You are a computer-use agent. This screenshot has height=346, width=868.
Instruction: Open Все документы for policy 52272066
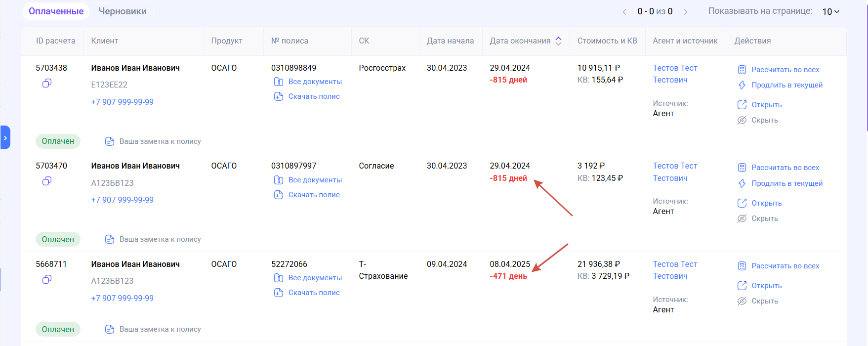point(315,278)
